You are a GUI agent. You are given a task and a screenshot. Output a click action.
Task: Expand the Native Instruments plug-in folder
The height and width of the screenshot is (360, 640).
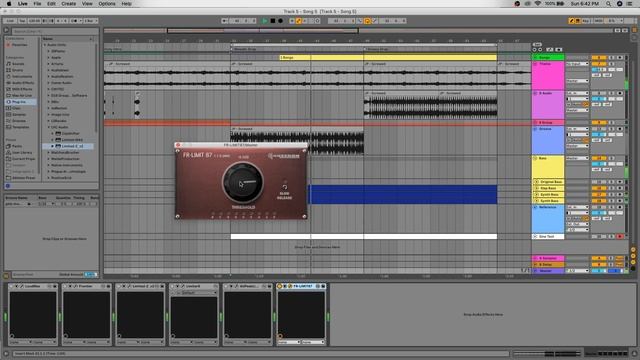49,165
